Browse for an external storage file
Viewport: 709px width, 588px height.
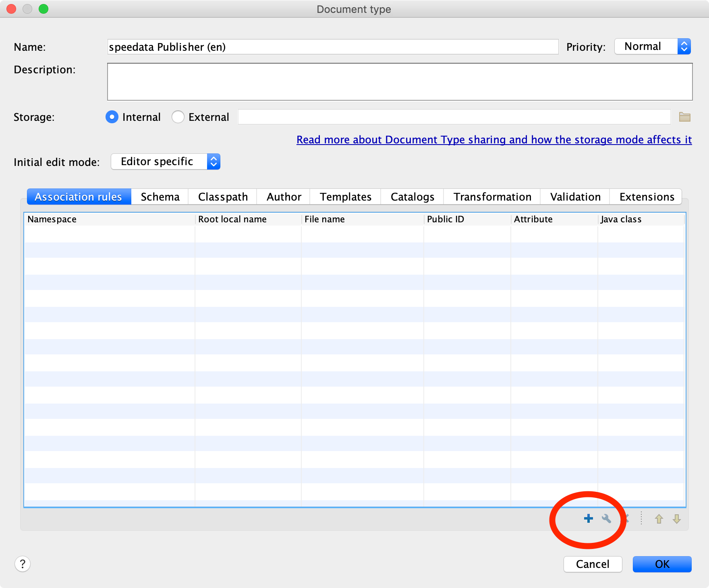684,117
